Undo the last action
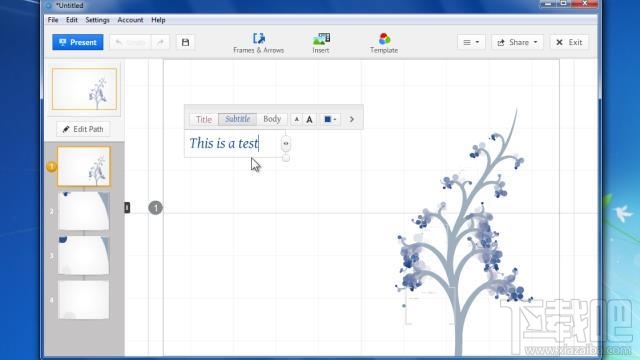 pyautogui.click(x=130, y=42)
